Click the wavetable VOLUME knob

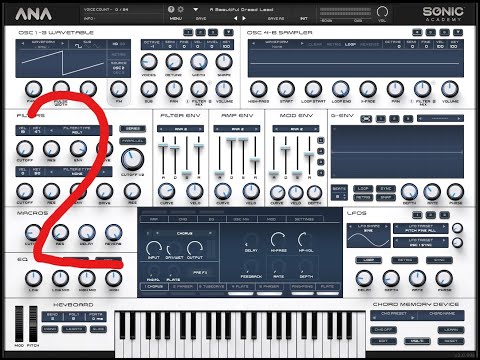(224, 89)
